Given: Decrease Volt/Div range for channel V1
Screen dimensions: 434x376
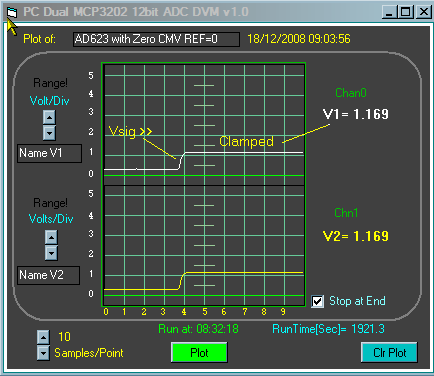Looking at the screenshot, I should [x=49, y=133].
